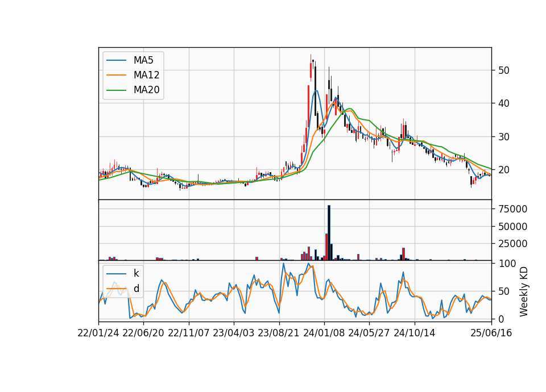This screenshot has height=392, width=546.
Task: Click the blue MA5 legend line sample
Action: [x=116, y=61]
